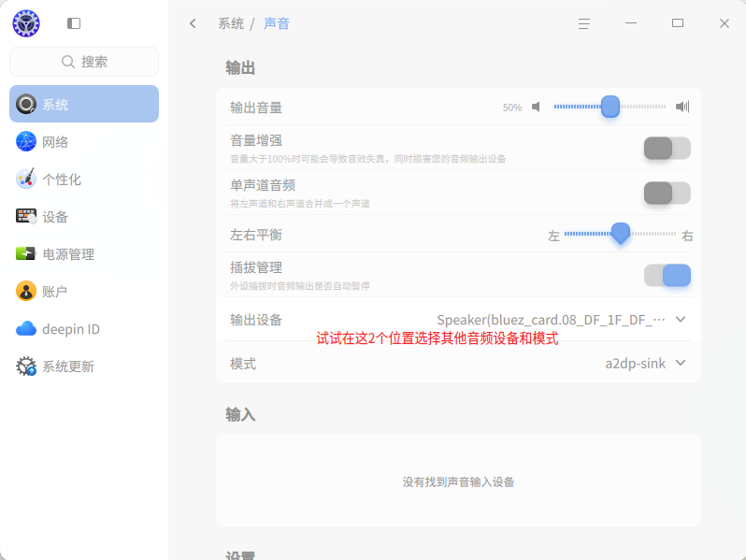Viewport: 746px width, 560px height.
Task: Select 电源管理 in the sidebar
Action: point(84,253)
